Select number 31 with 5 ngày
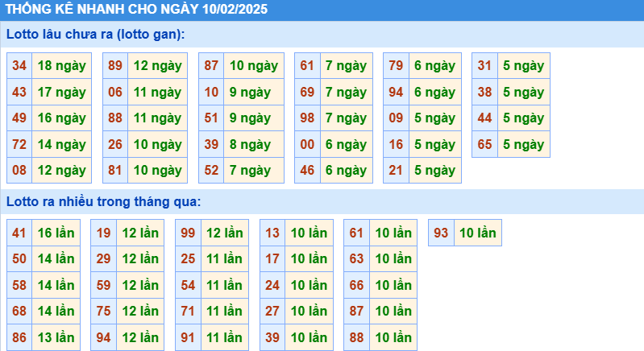The image size is (644, 351). (484, 66)
